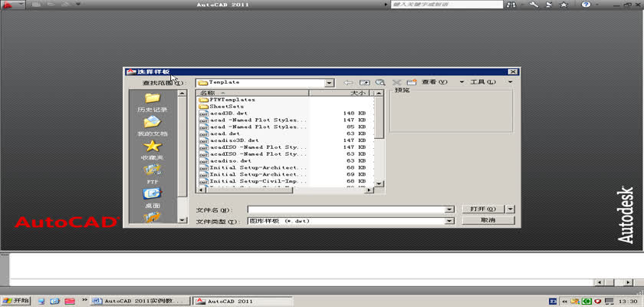Open the 历史记录 (History) shortcut

152,102
